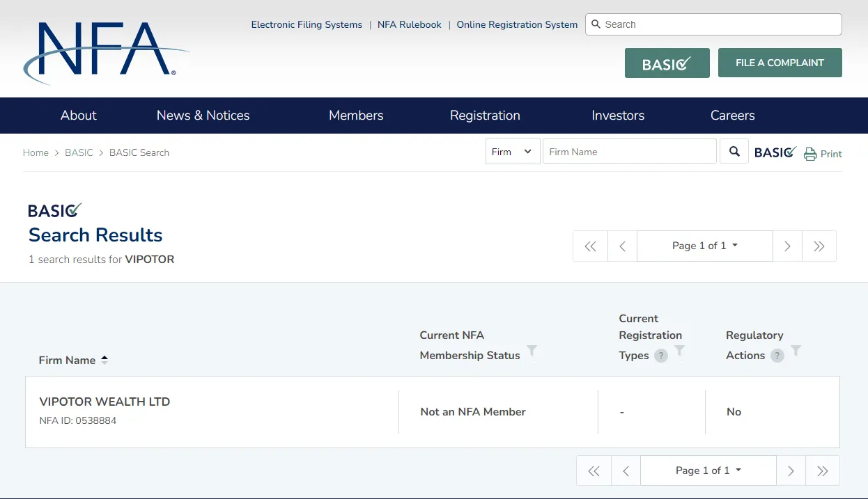This screenshot has height=499, width=868.
Task: Focus the site Search field
Action: coord(713,24)
